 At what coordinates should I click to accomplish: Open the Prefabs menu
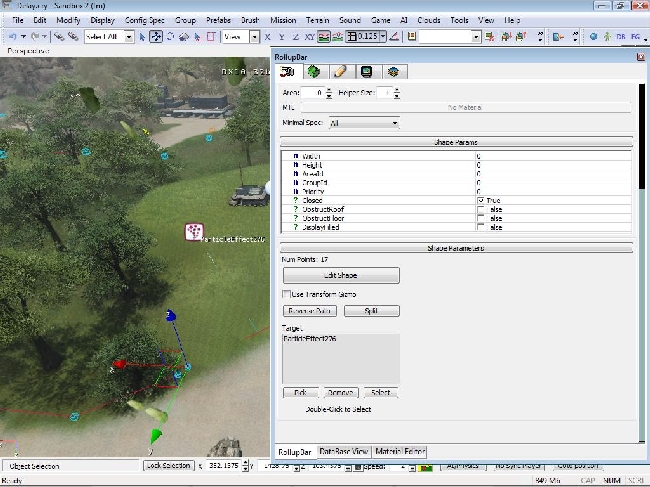(218, 20)
